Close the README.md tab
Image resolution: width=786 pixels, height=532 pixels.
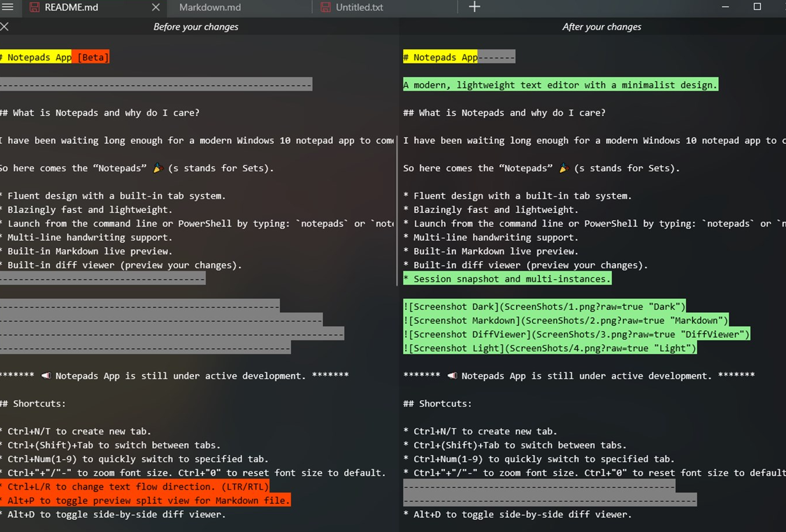tap(156, 8)
